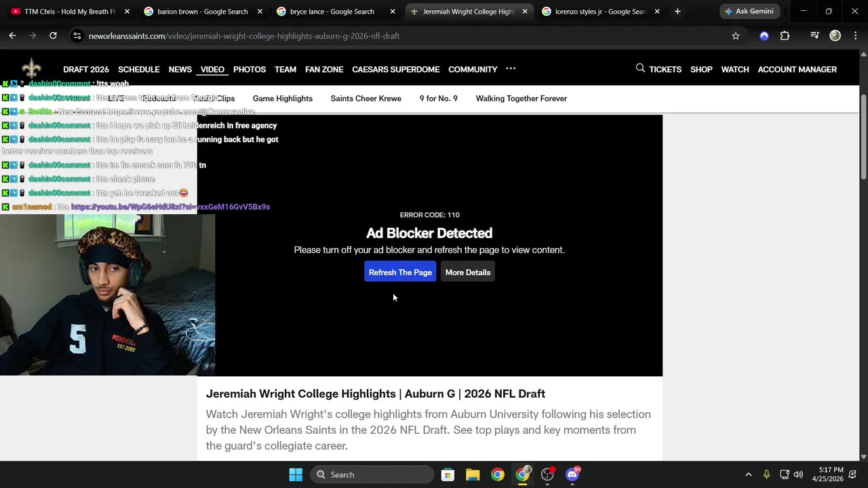Click the taskbar Search box
Screen dimensions: 868x488
[372, 474]
